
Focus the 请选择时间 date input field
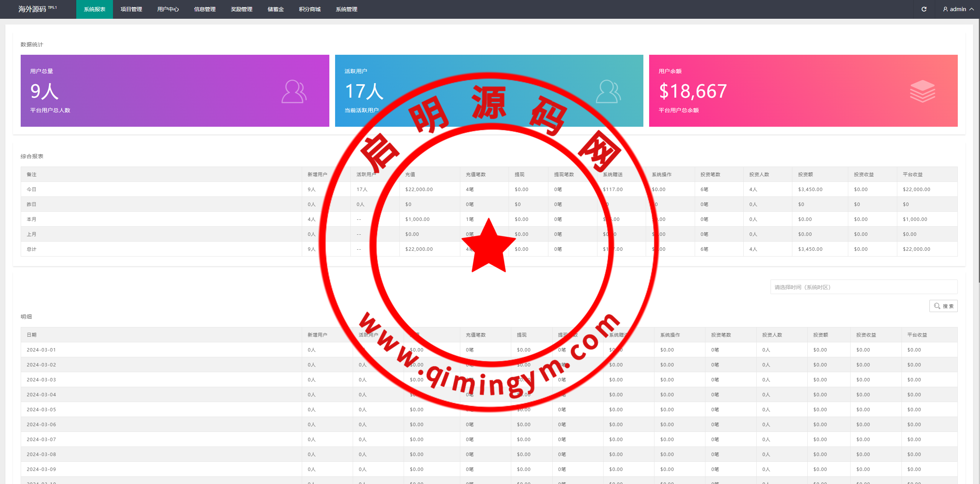(864, 287)
